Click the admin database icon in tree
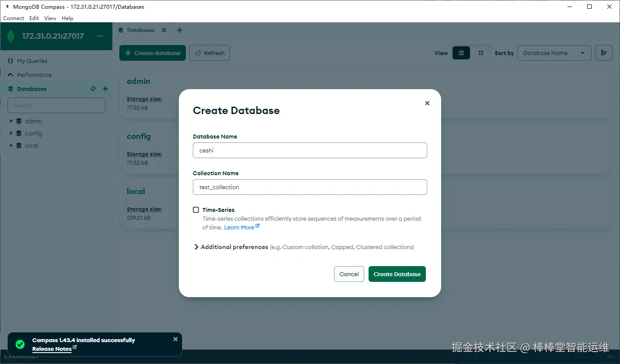 click(x=19, y=121)
